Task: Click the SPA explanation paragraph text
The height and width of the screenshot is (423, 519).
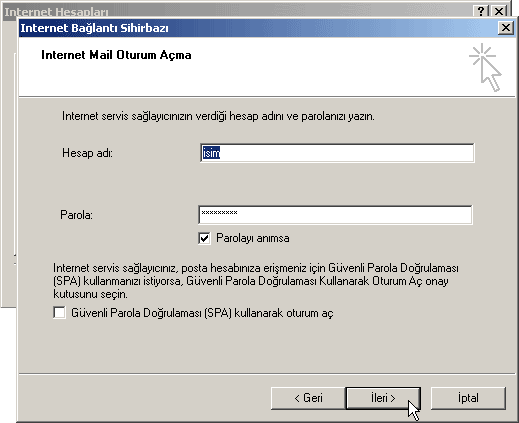Action: 256,281
